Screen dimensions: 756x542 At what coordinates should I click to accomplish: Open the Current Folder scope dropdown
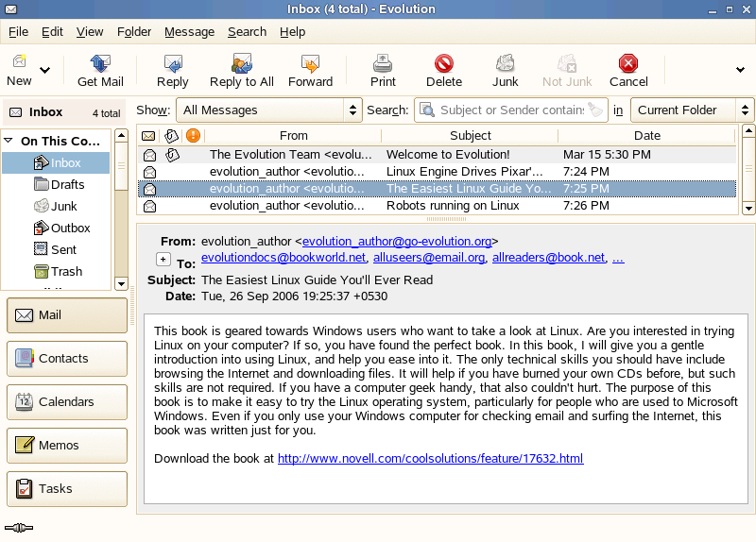(691, 110)
